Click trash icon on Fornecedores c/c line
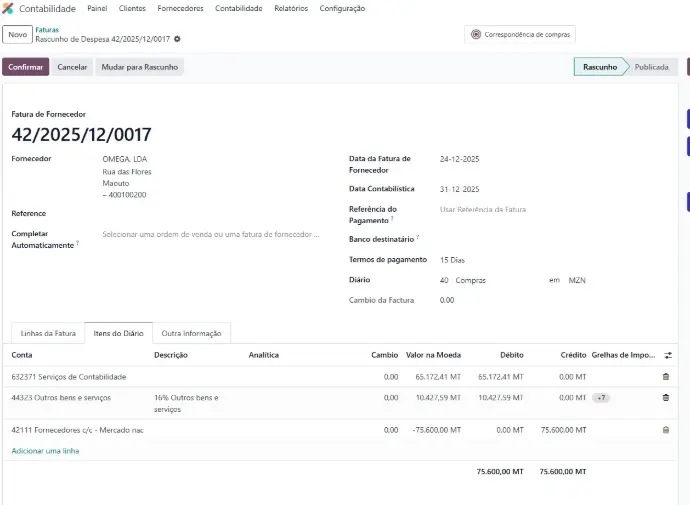 tap(666, 430)
